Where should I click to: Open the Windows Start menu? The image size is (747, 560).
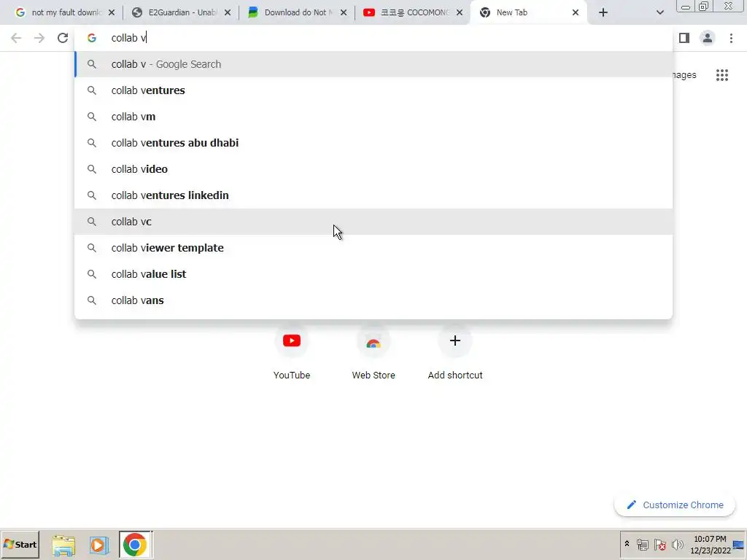coord(20,544)
